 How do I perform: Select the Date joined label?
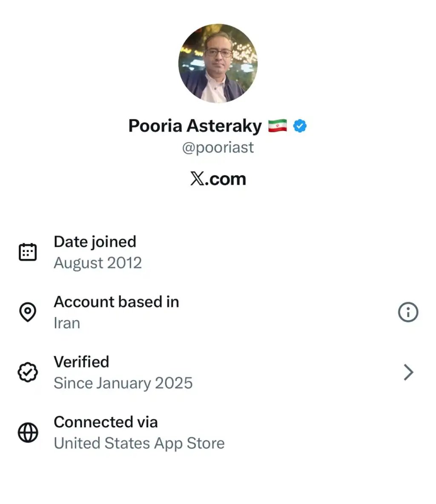click(95, 241)
